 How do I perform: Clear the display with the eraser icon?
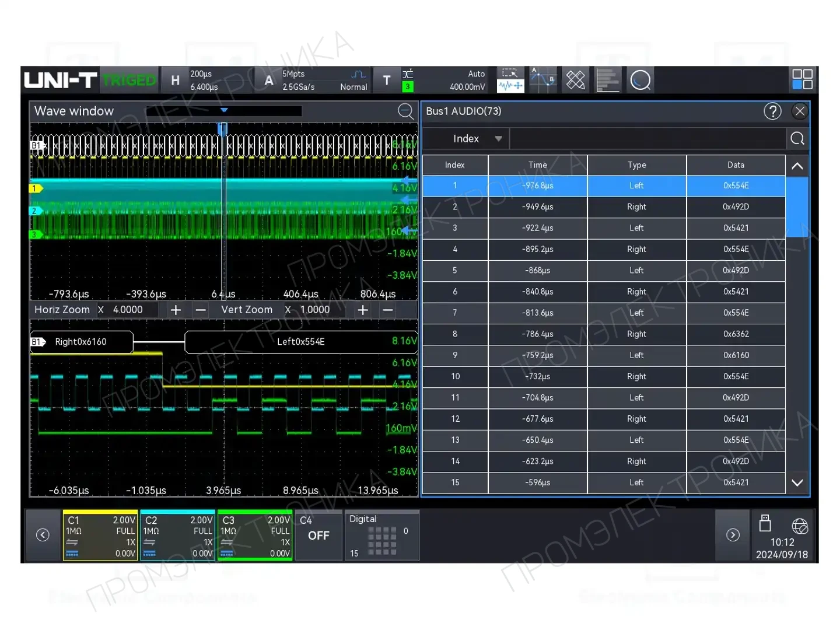pos(575,80)
